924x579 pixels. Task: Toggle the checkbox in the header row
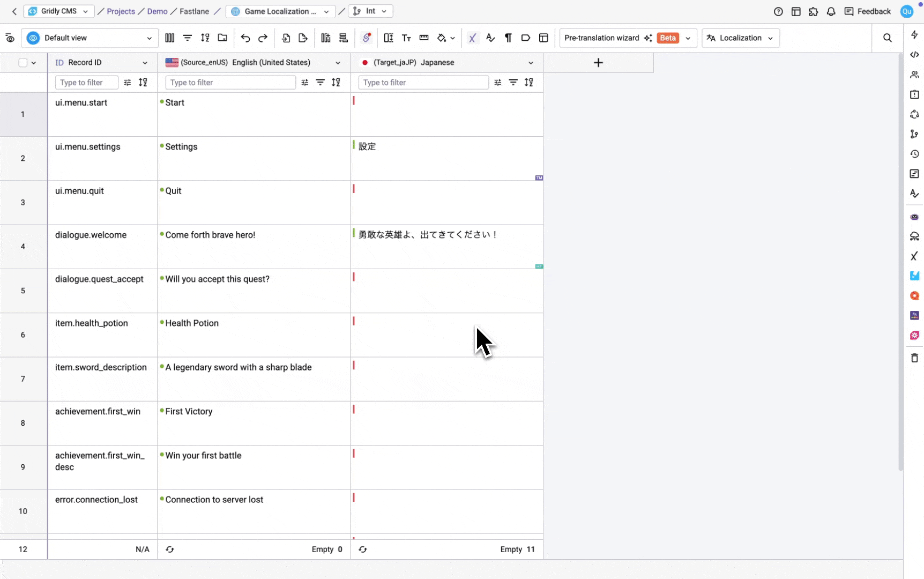(23, 62)
